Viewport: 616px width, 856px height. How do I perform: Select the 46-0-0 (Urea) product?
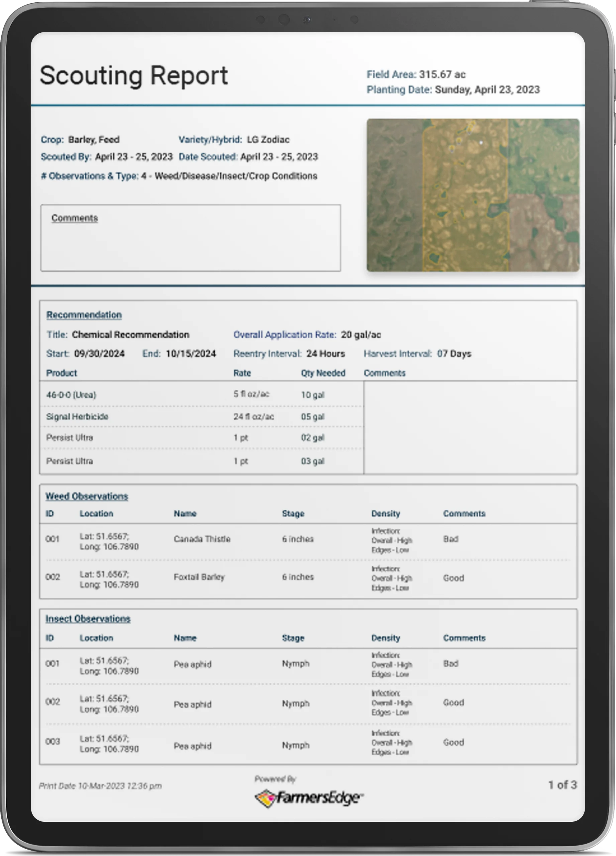(71, 395)
